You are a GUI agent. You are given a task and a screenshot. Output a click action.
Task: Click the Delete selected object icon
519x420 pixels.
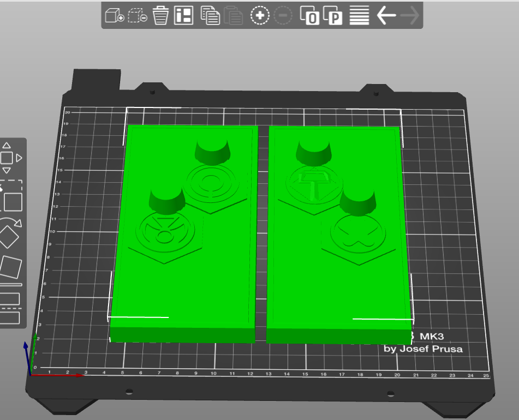pos(138,15)
